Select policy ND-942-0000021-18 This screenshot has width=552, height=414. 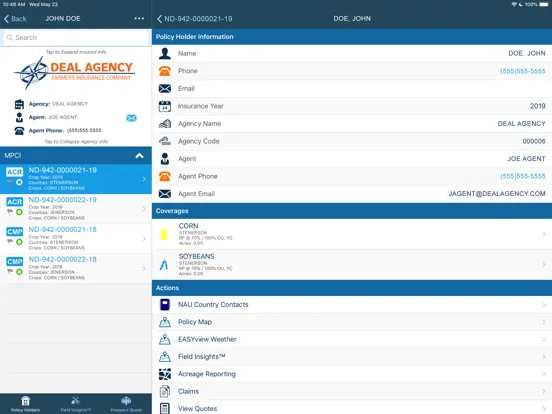pos(76,239)
